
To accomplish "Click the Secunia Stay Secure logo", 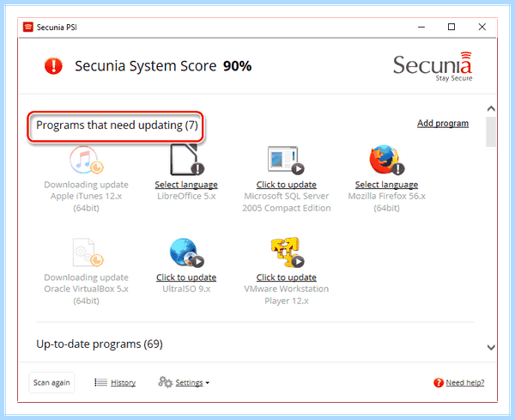I will (x=433, y=66).
